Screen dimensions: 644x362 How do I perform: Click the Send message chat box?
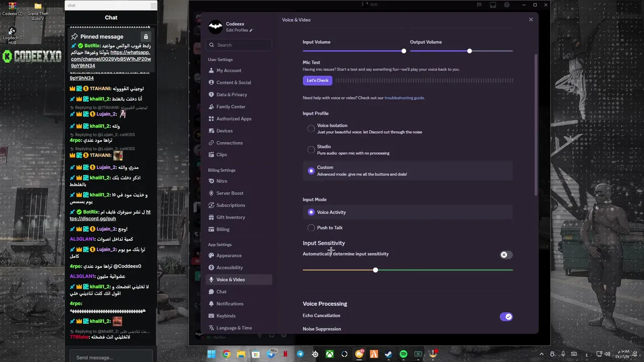[x=111, y=357]
